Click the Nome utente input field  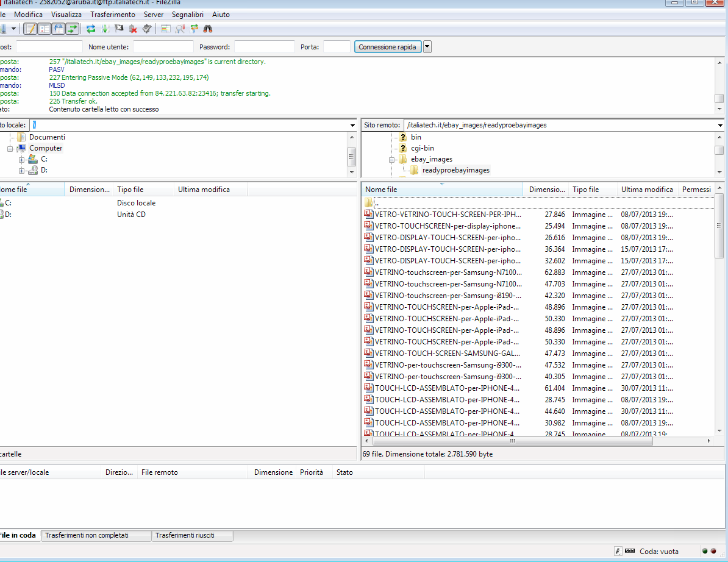(163, 47)
